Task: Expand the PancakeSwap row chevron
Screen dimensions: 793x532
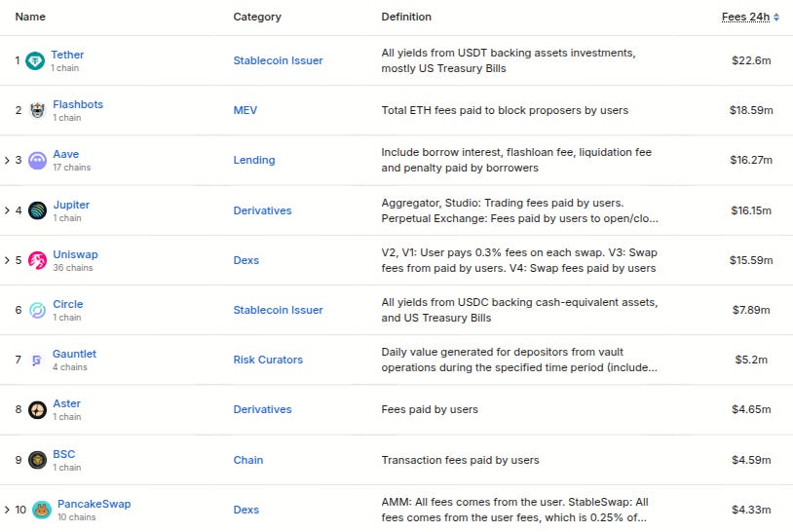Action: pyautogui.click(x=7, y=510)
